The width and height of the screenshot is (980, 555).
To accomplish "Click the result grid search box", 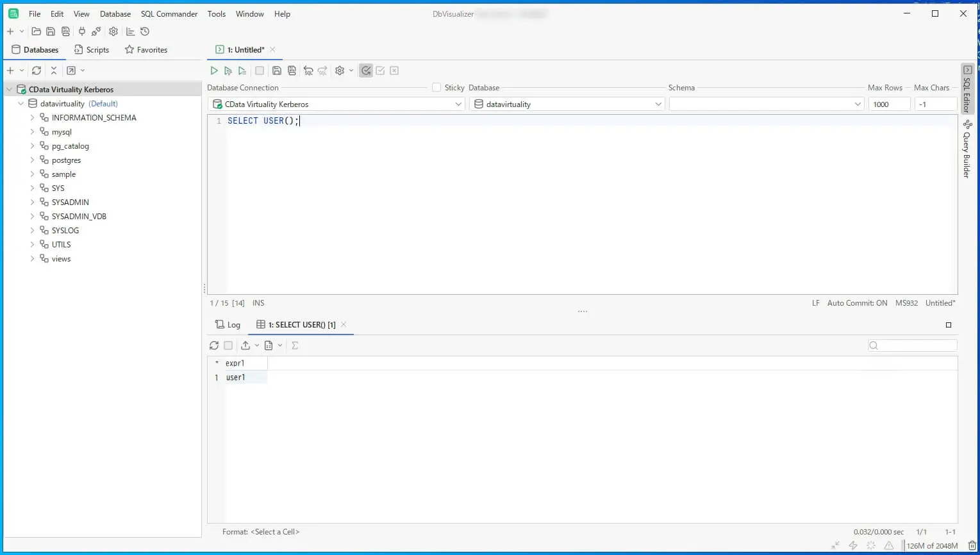I will [x=912, y=345].
